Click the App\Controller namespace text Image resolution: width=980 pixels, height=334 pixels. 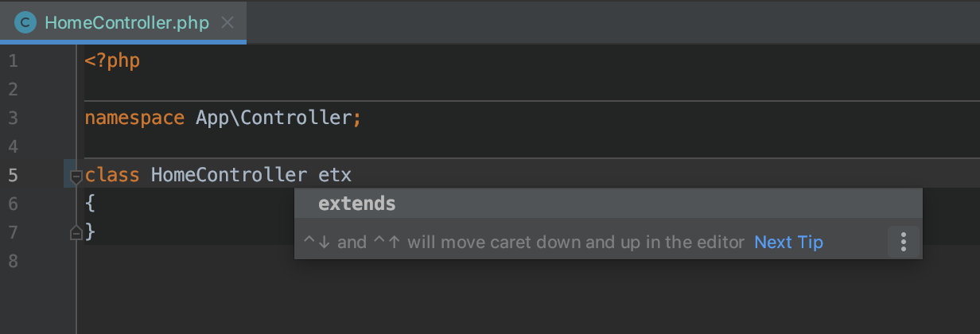pos(273,118)
